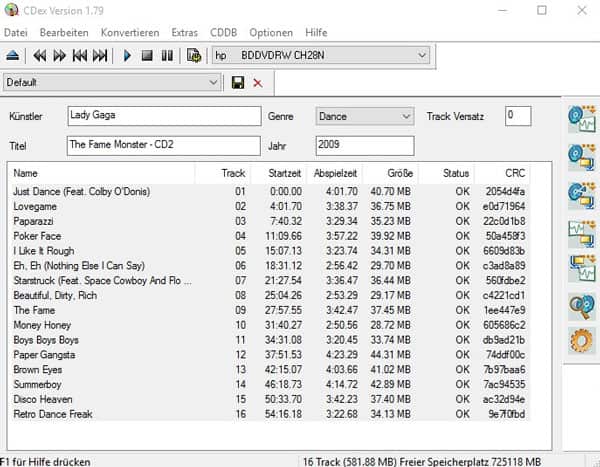Start playback with the play icon
The width and height of the screenshot is (600, 467).
tap(127, 56)
